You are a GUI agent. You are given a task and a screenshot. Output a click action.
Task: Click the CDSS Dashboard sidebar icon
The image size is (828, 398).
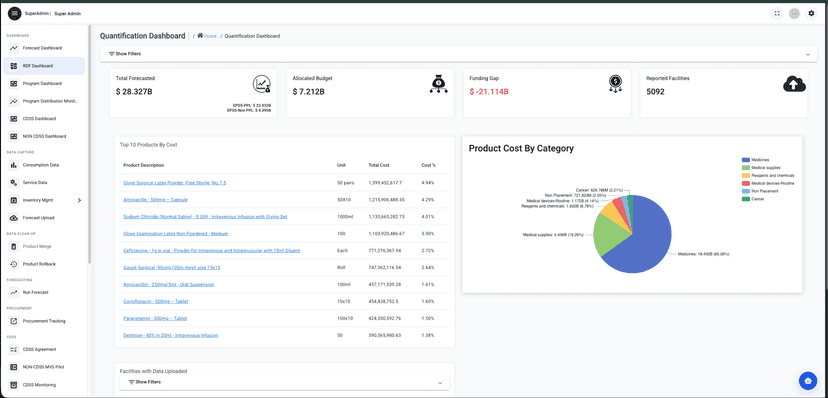coord(14,119)
